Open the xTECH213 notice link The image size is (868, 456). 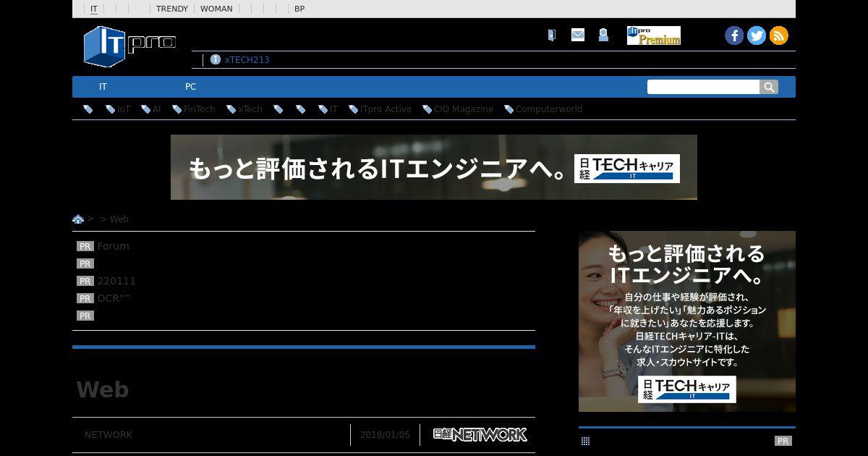(x=247, y=59)
